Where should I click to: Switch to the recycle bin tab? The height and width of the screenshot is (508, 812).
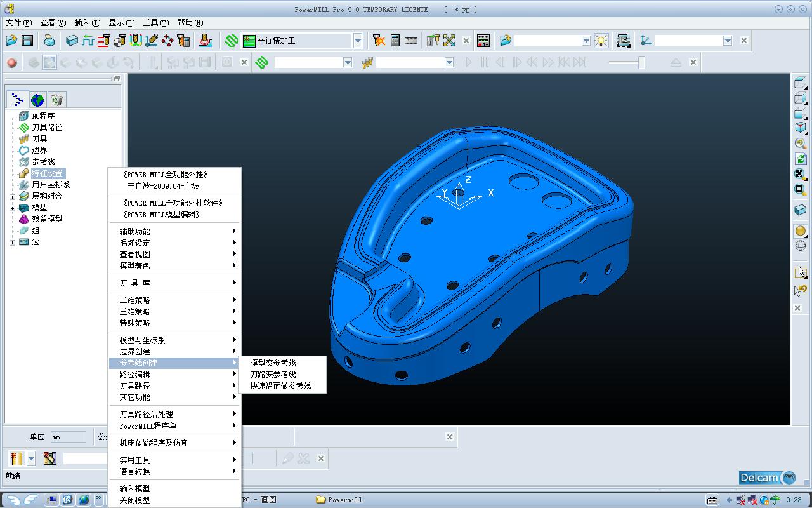point(57,100)
